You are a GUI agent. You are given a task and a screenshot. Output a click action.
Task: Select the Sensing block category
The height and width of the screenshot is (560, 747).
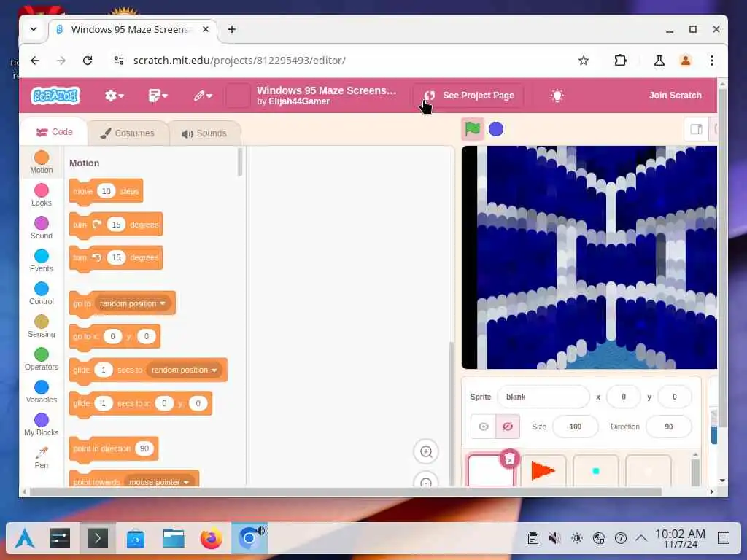(42, 327)
